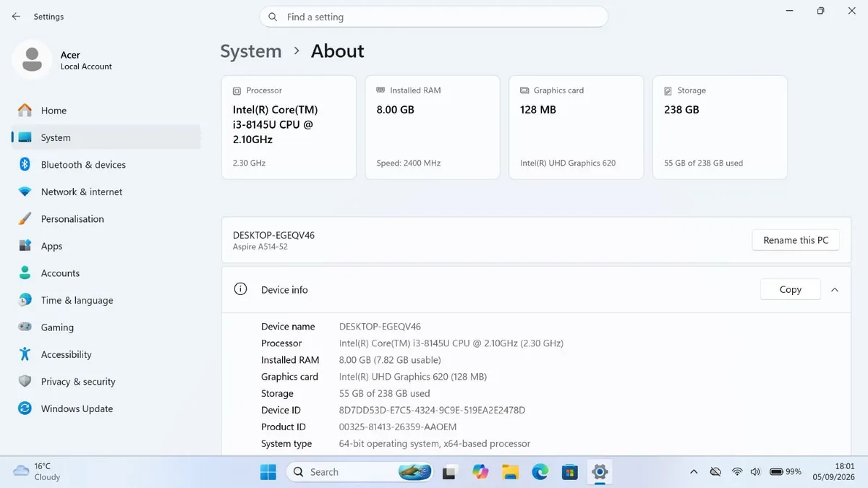Click the Aspire A514-52 model text
The image size is (868, 488).
pyautogui.click(x=260, y=247)
